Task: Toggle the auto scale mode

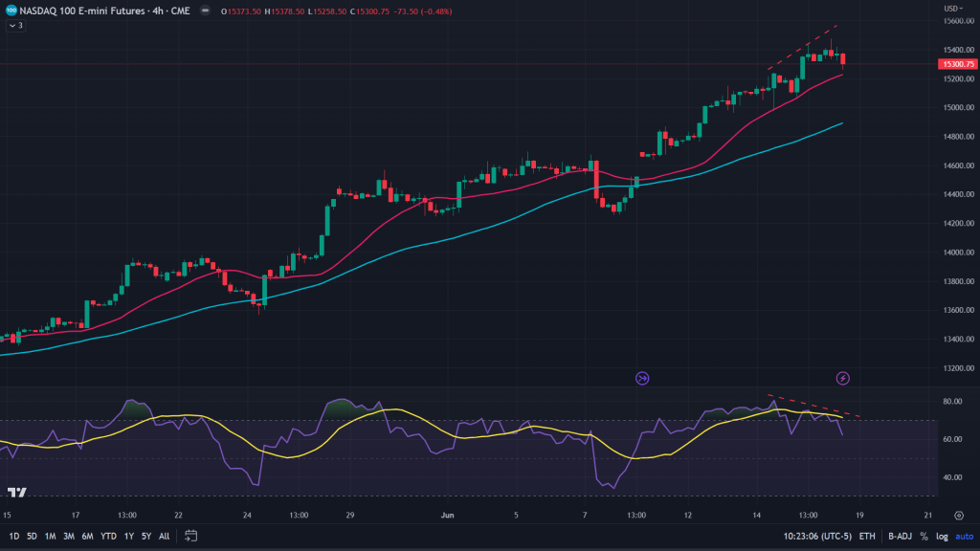Action: coord(962,536)
